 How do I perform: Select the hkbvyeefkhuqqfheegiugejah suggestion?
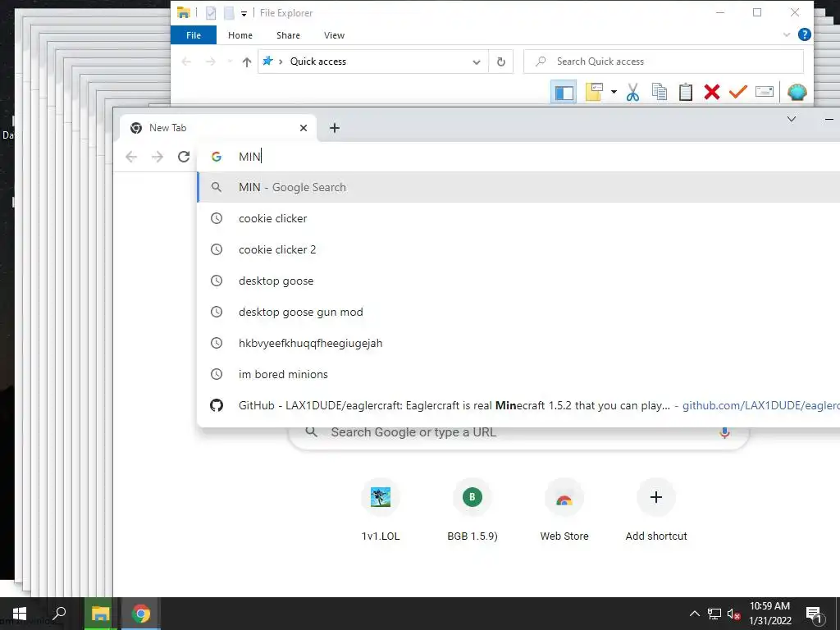point(518,344)
